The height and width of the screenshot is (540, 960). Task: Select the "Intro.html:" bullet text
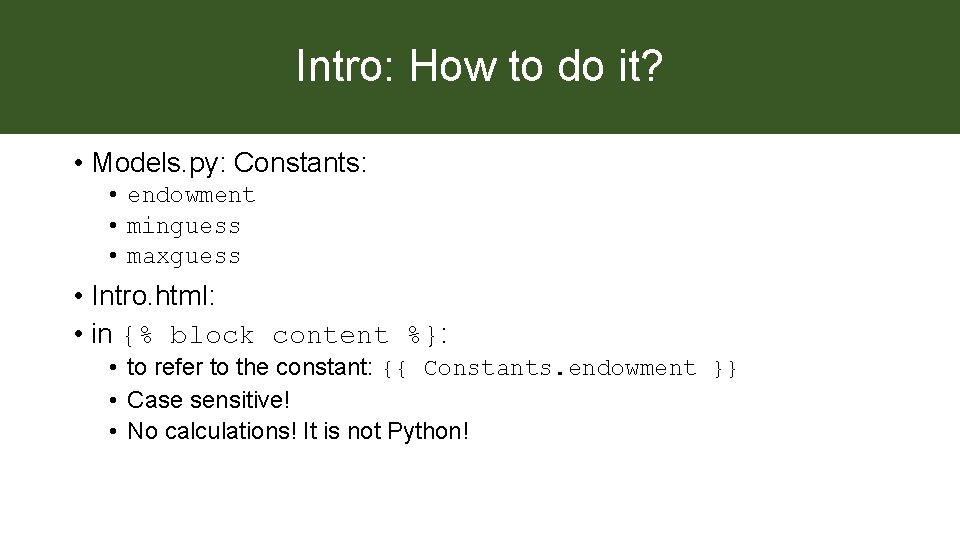(154, 296)
